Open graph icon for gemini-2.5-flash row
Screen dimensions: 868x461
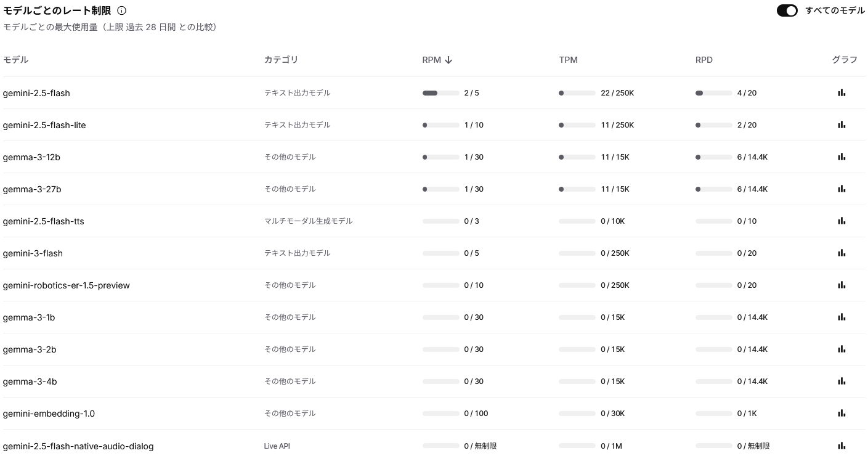coord(842,93)
